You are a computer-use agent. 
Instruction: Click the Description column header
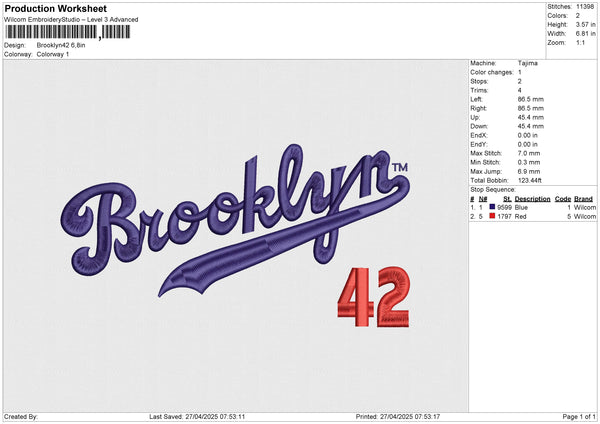tap(531, 199)
